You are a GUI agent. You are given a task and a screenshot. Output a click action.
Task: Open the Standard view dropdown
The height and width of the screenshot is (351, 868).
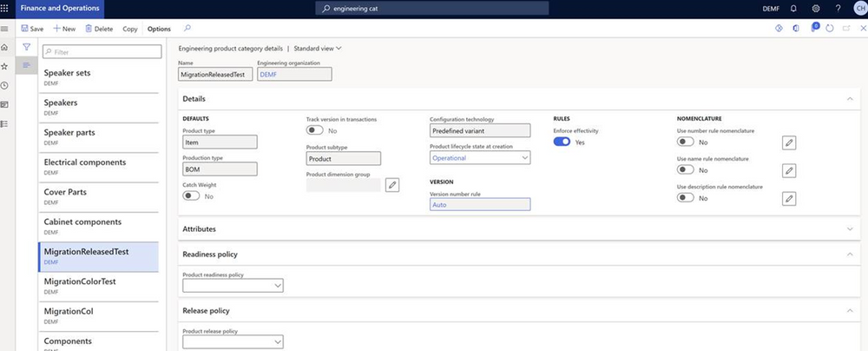318,49
